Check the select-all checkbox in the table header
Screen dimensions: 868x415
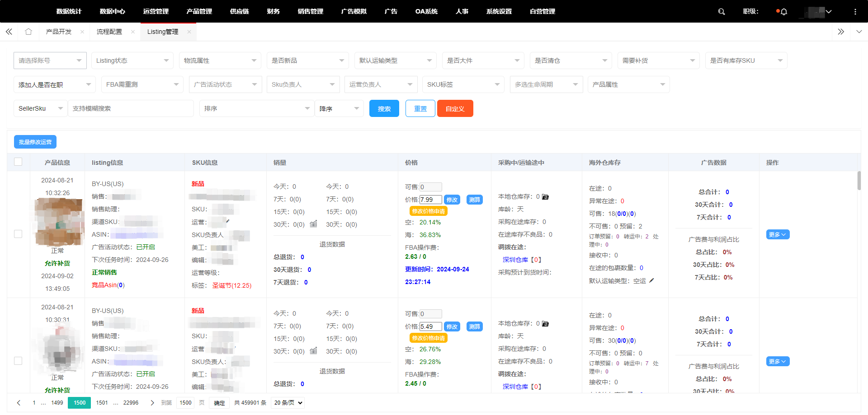point(18,161)
